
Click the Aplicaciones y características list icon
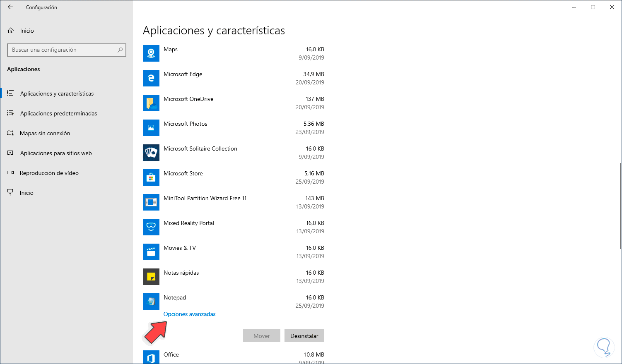coord(10,93)
